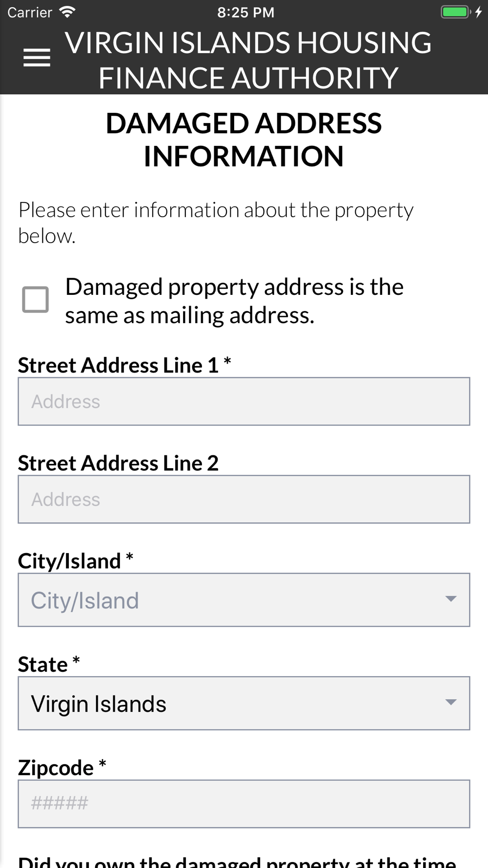
Task: Check damaged address same as mailing
Action: [x=35, y=299]
